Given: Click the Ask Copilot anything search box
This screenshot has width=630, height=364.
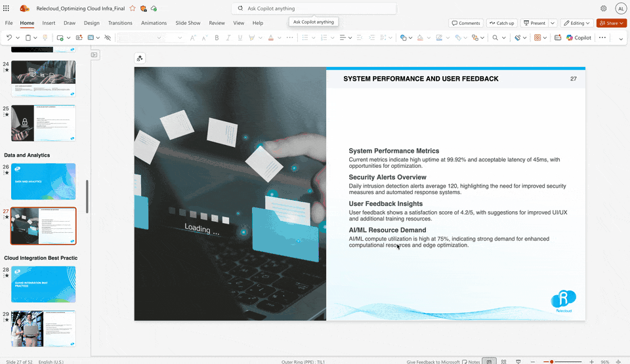Looking at the screenshot, I should pos(314,9).
